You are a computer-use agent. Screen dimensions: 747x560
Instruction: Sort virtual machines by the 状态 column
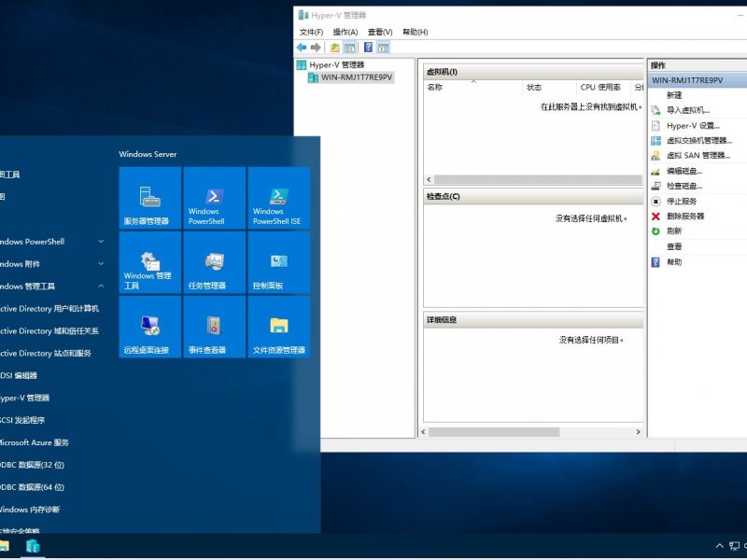point(549,87)
